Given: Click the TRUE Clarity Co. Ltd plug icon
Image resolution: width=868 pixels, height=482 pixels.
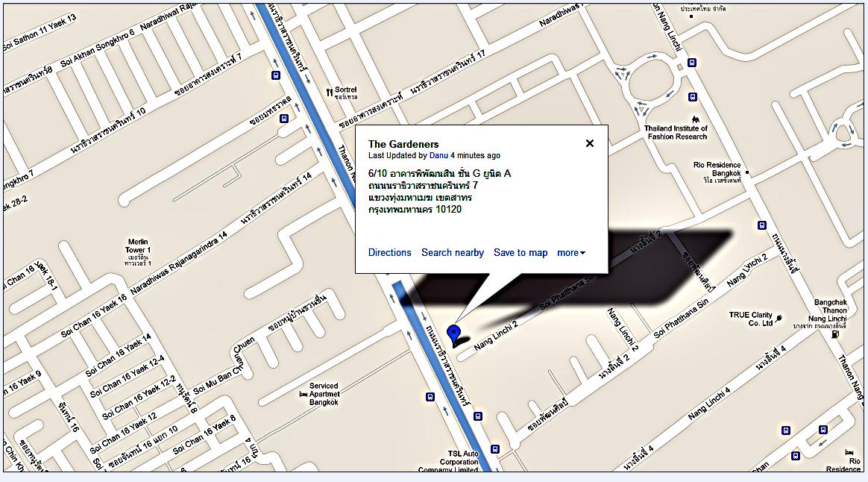Looking at the screenshot, I should click(x=779, y=319).
